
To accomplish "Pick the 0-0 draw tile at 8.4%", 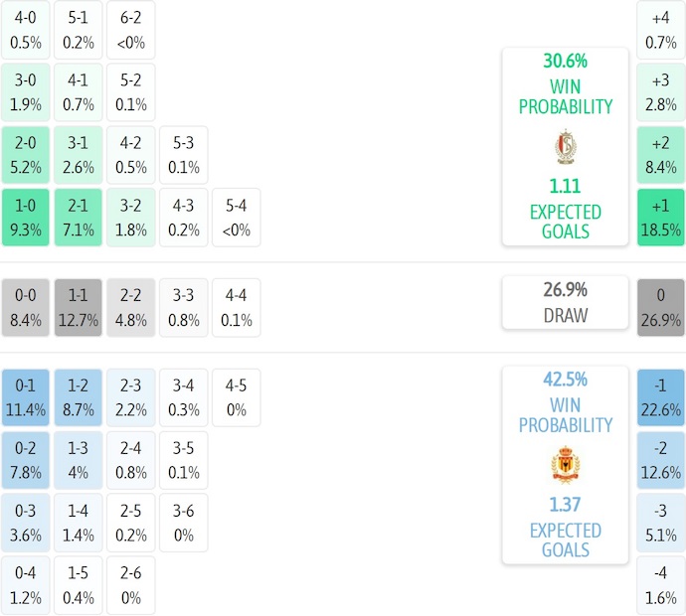I will pos(26,307).
